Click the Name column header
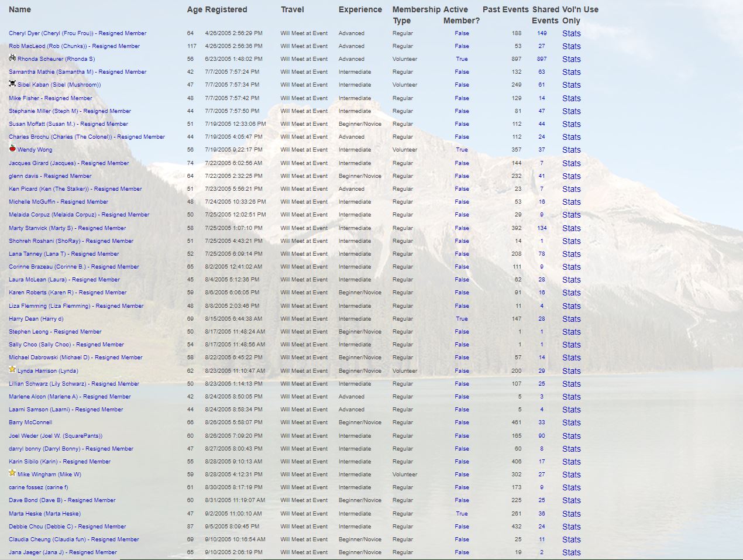This screenshot has width=743, height=560. (x=20, y=9)
